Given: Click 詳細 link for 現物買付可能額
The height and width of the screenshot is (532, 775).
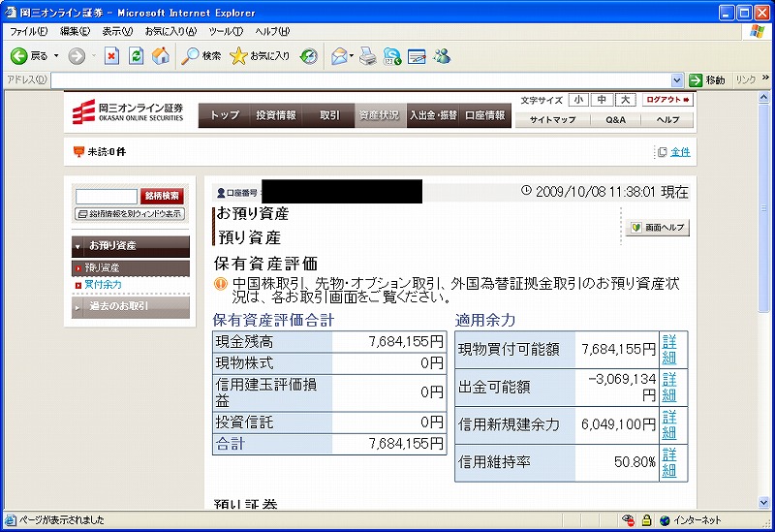Looking at the screenshot, I should (669, 349).
